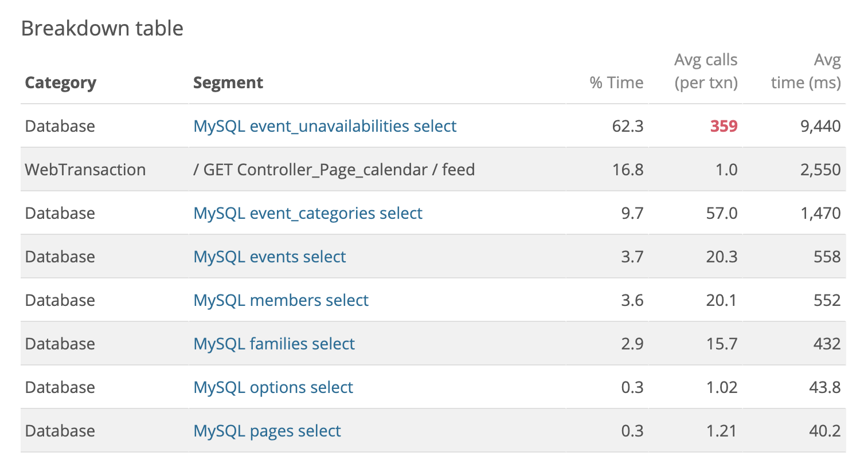
Task: Select the 62.3 percent time value
Action: 628,126
